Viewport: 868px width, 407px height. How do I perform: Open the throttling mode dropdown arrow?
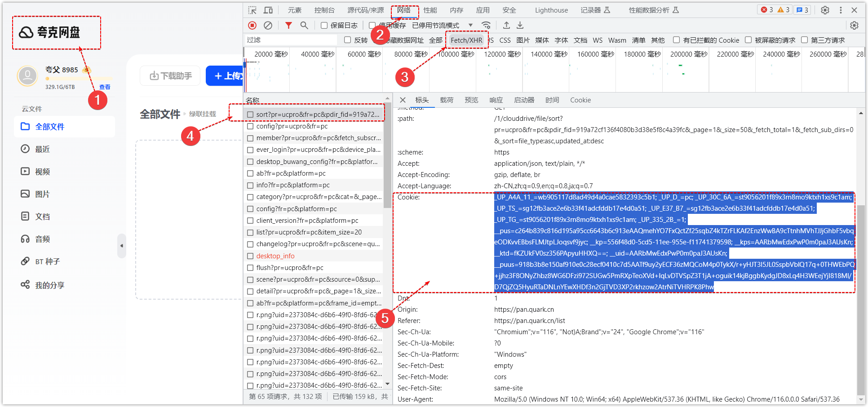pos(470,26)
